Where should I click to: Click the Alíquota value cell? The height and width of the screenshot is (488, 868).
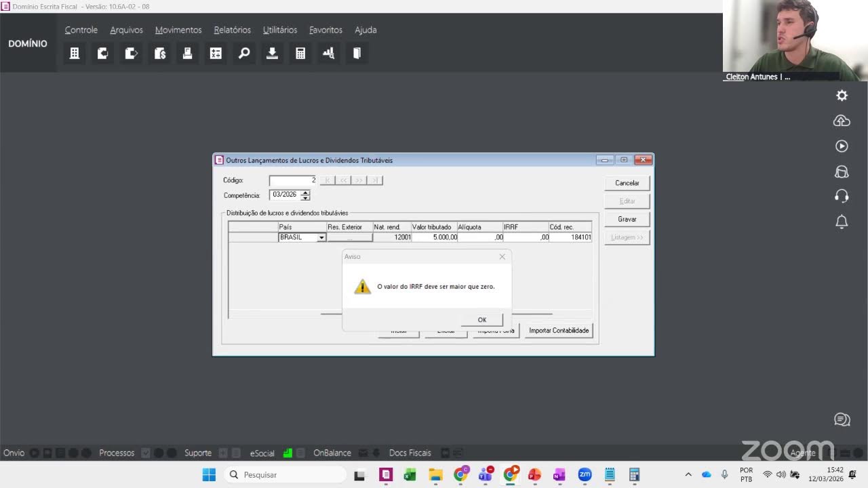481,237
